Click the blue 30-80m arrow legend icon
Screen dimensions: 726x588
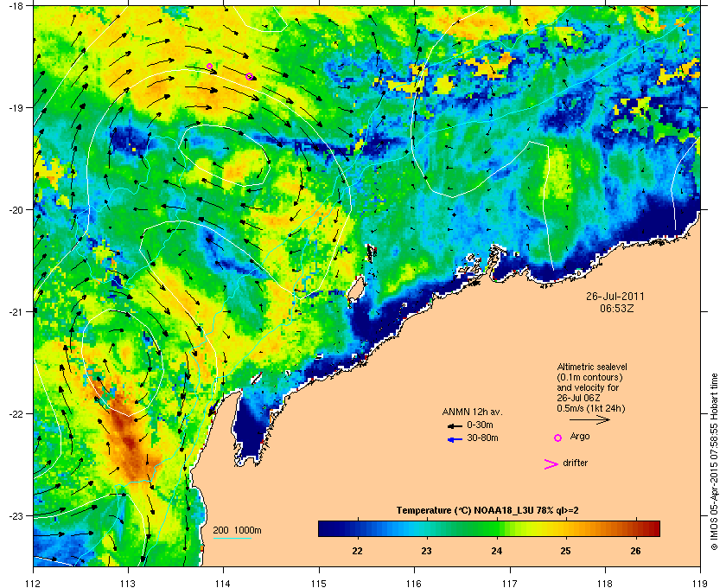[455, 440]
